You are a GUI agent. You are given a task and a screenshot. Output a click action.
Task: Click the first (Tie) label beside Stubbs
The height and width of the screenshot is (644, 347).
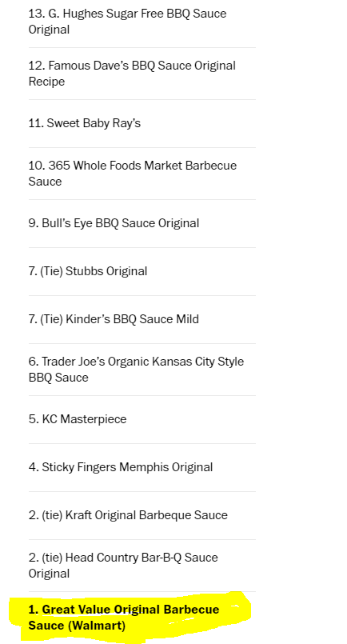point(51,271)
